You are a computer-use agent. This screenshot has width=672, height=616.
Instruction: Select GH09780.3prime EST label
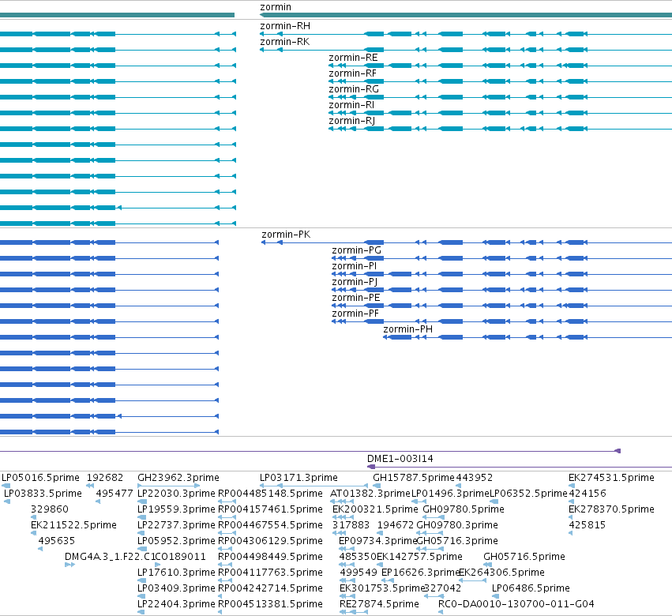pos(457,525)
